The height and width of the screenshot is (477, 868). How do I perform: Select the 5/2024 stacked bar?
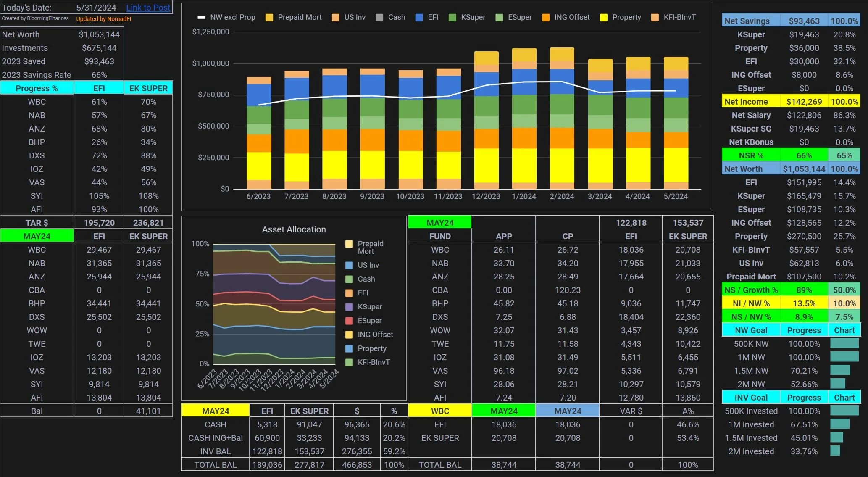coord(676,123)
